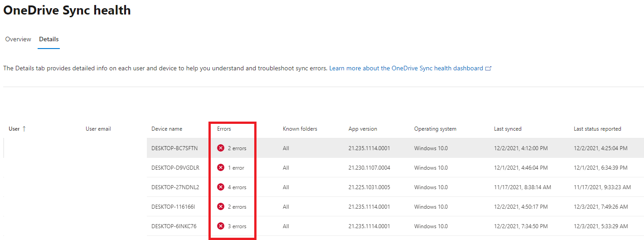Click the Last status reported column header
The image size is (644, 240).
597,129
